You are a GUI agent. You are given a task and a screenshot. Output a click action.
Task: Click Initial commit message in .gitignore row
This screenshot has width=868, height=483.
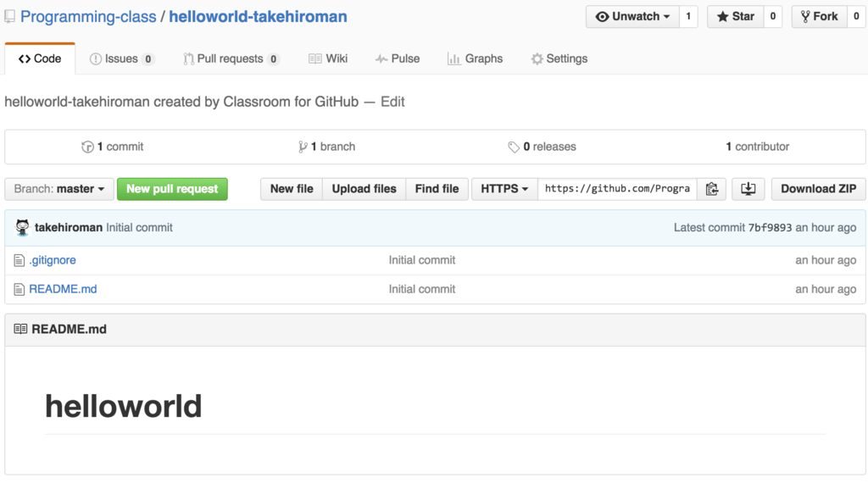pos(422,260)
